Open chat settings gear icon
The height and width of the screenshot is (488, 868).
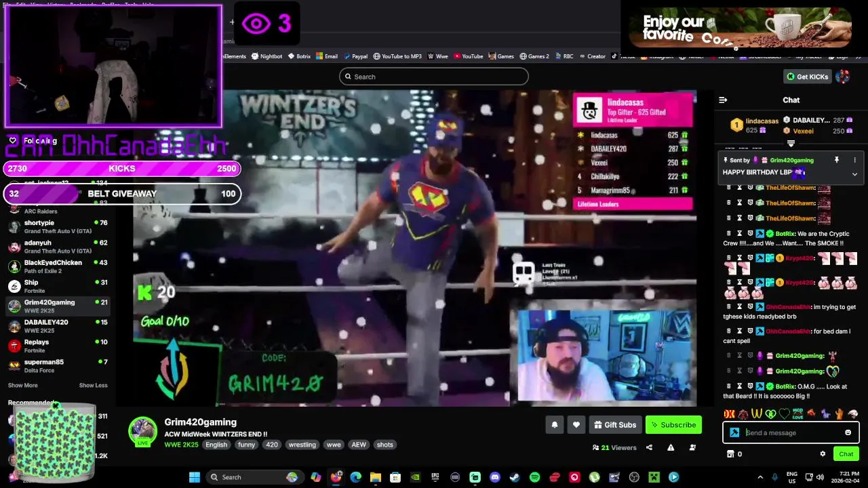click(823, 454)
